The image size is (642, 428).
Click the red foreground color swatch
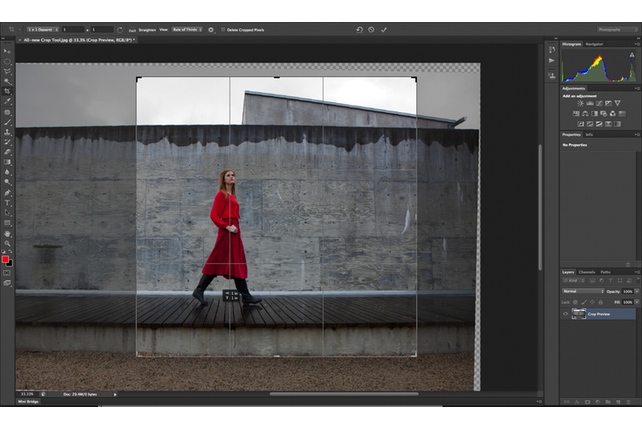pyautogui.click(x=5, y=259)
